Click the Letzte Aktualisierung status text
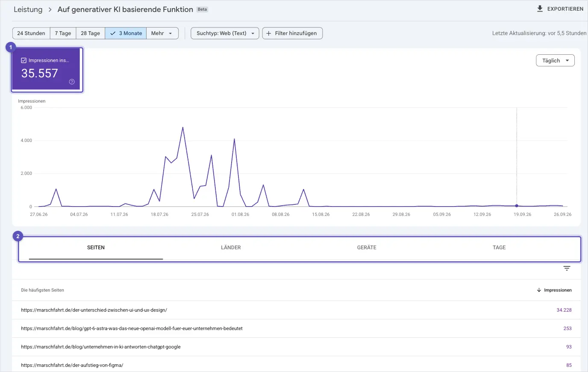The height and width of the screenshot is (372, 588). pos(539,33)
